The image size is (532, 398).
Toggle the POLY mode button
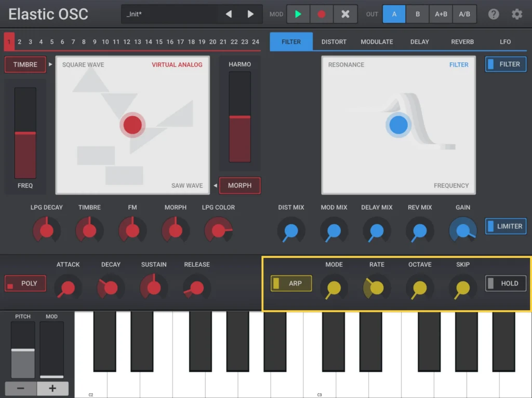pos(25,283)
